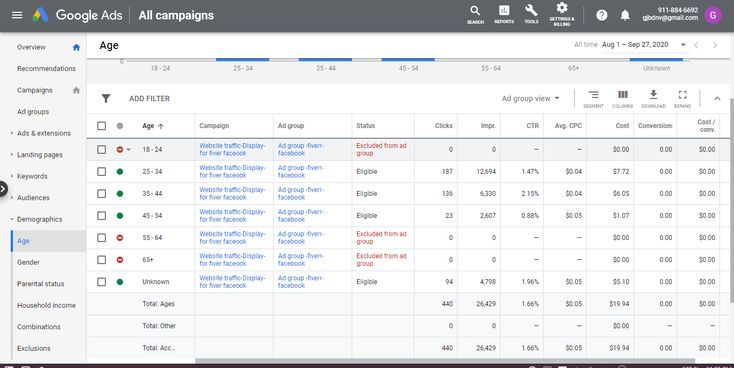Click green status dot for 25 - 34
The image size is (734, 368).
coord(120,171)
